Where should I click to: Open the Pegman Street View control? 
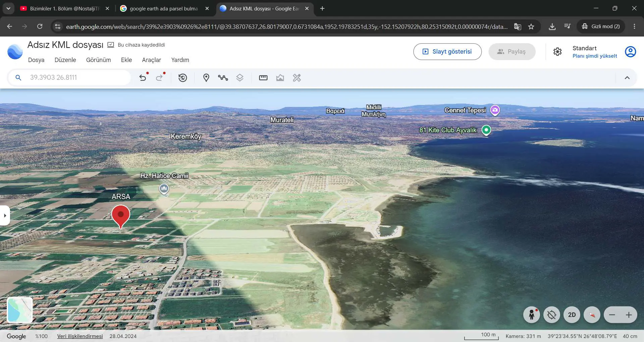(x=532, y=315)
